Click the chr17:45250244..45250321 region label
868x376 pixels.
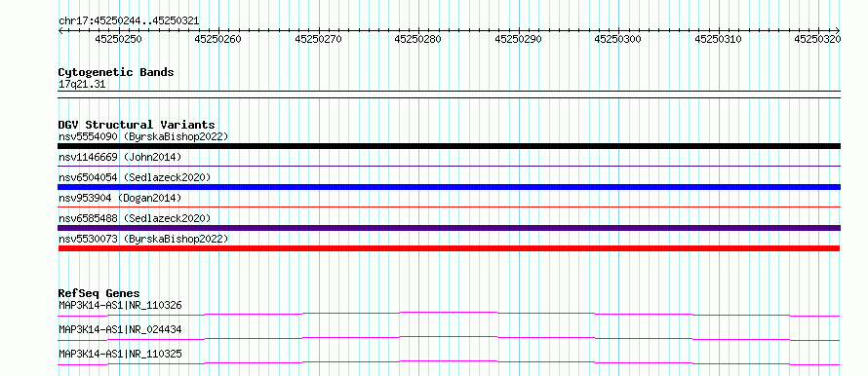[129, 20]
